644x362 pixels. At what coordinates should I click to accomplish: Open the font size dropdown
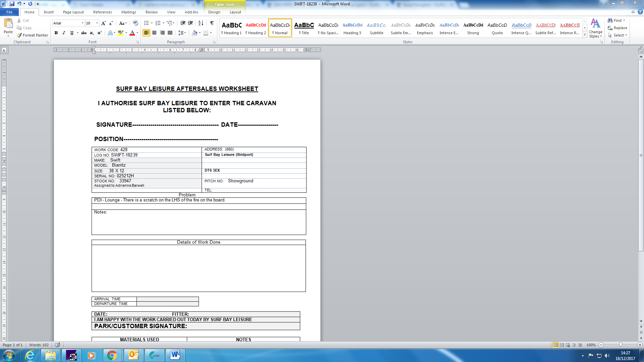point(97,23)
